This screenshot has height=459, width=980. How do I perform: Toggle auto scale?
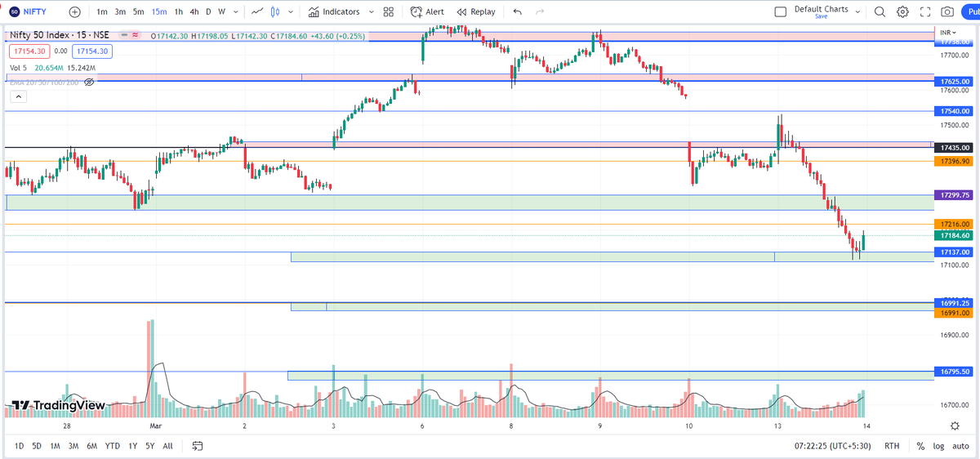960,446
